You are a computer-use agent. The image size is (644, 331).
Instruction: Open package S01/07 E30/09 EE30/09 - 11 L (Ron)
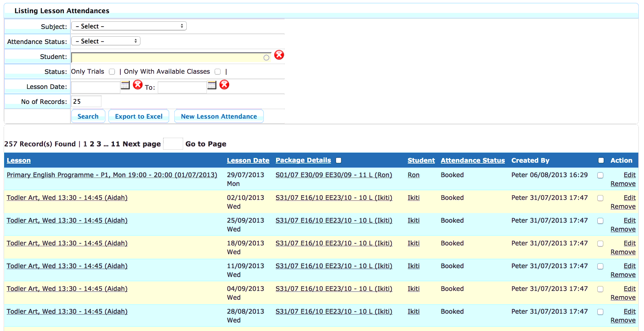pyautogui.click(x=334, y=175)
